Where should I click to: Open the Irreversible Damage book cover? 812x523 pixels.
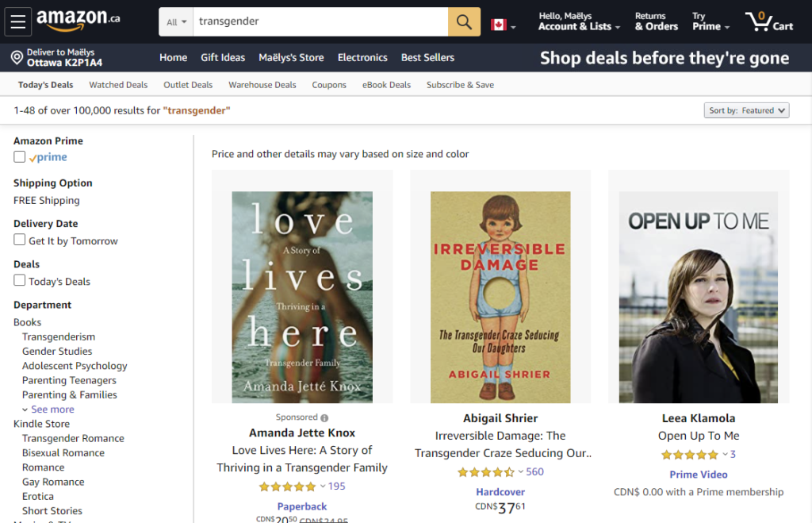(500, 297)
